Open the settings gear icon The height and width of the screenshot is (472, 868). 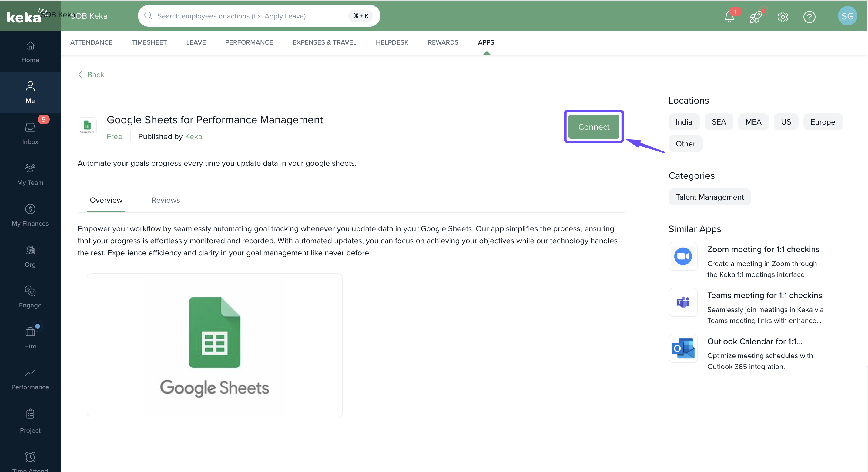[783, 16]
